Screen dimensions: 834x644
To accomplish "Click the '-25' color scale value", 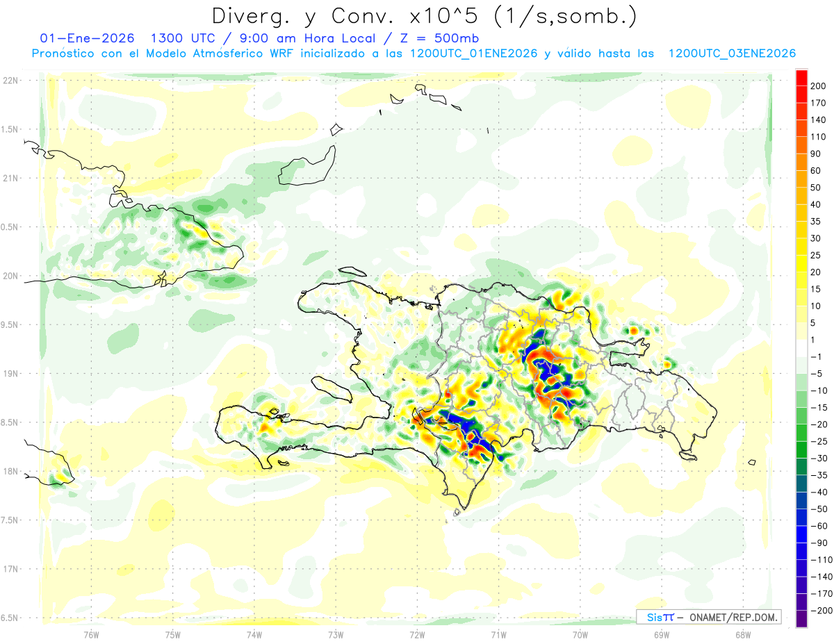I will pyautogui.click(x=819, y=442).
